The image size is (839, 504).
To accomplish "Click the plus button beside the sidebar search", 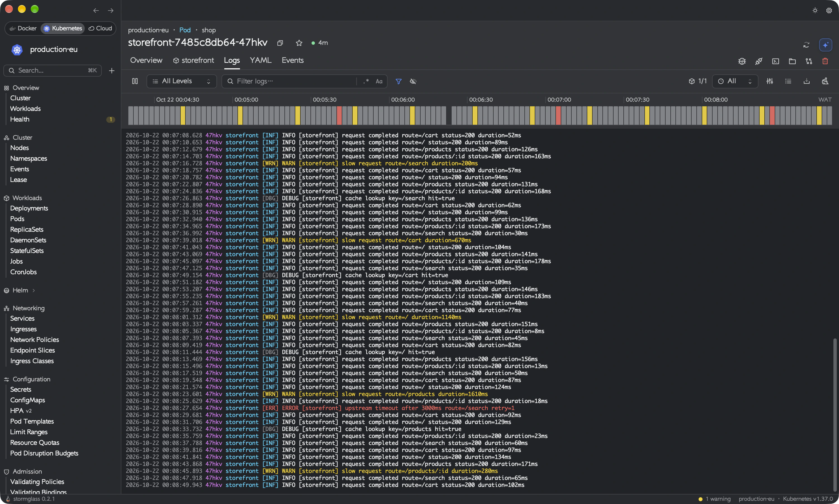I will 111,71.
